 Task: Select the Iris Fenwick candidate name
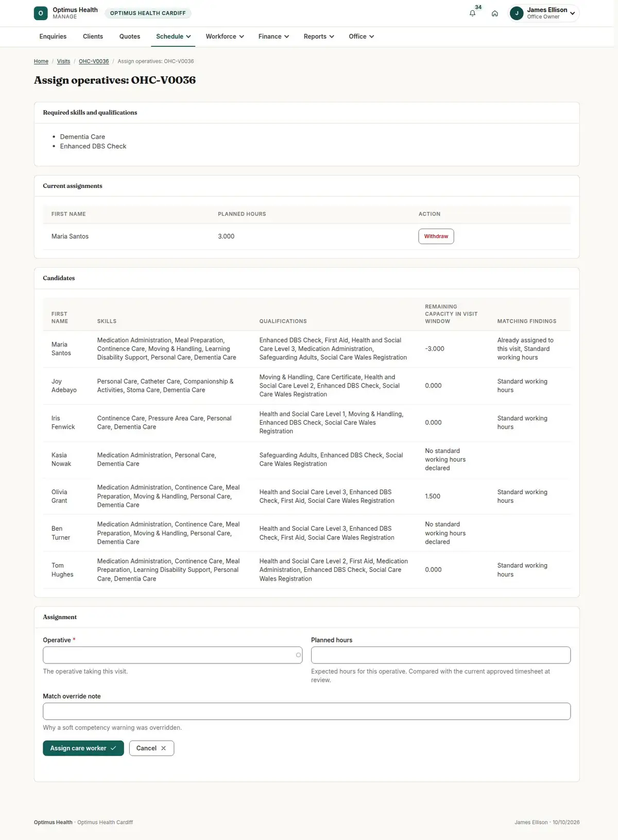coord(63,423)
